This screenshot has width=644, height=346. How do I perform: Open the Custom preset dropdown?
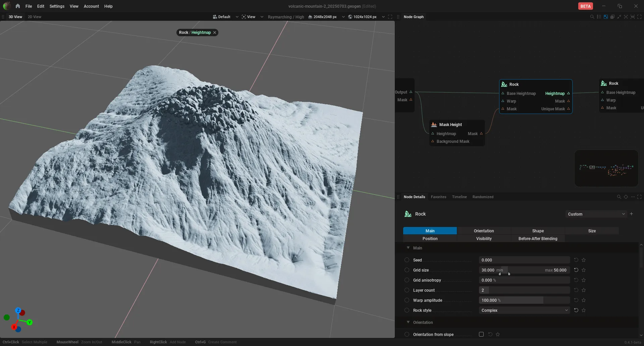click(x=596, y=214)
